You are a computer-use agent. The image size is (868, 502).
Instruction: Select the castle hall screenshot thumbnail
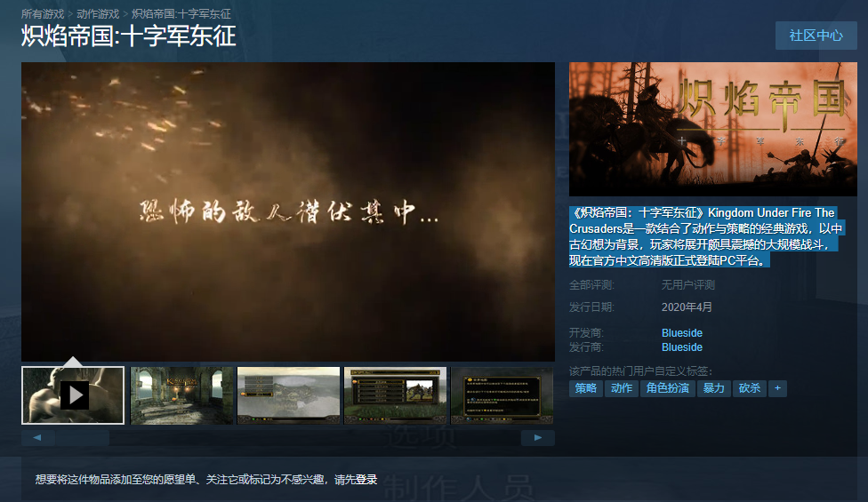click(181, 395)
